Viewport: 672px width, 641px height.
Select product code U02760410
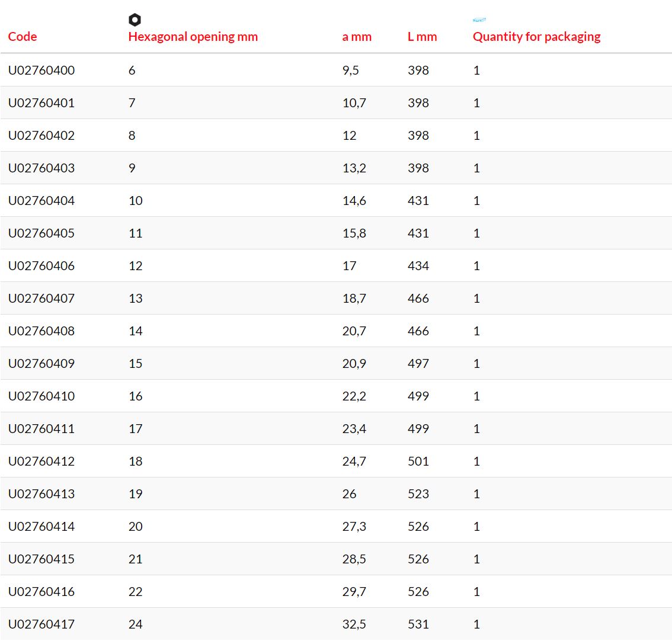(x=41, y=396)
